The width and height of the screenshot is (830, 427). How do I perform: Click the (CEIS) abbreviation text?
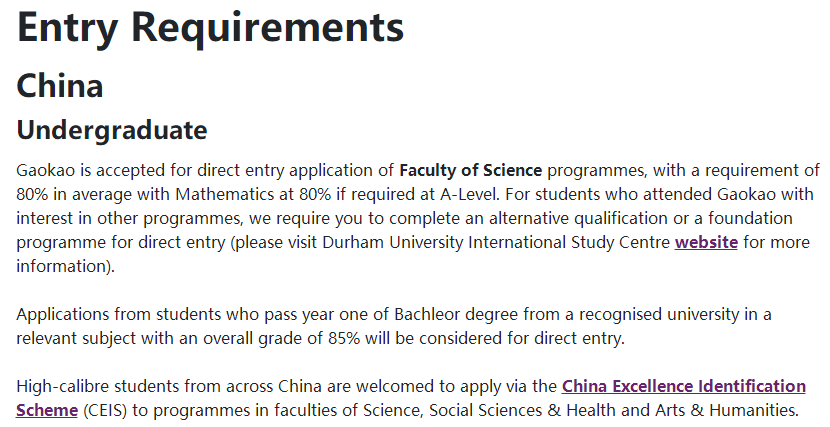click(105, 410)
